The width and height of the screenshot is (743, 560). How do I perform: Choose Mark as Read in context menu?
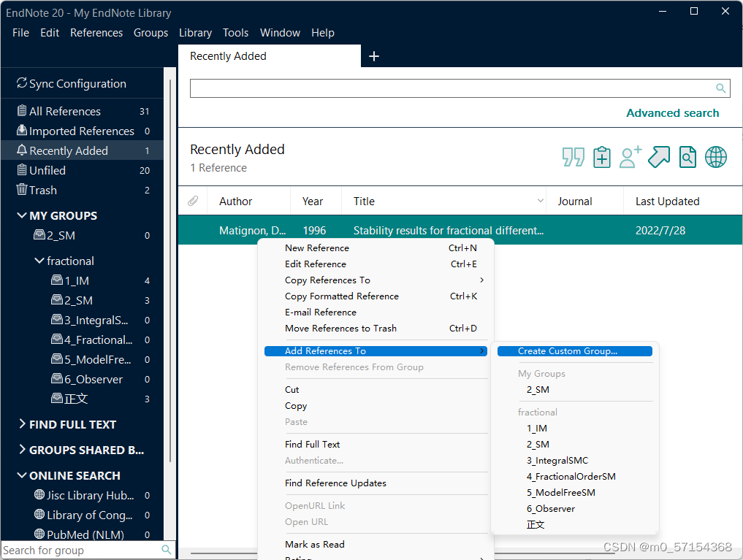click(377, 545)
